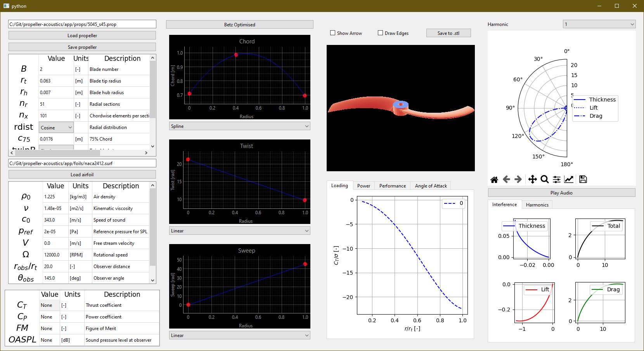644x351 pixels.
Task: Open the Configure subplots sliders icon
Action: coord(557,179)
